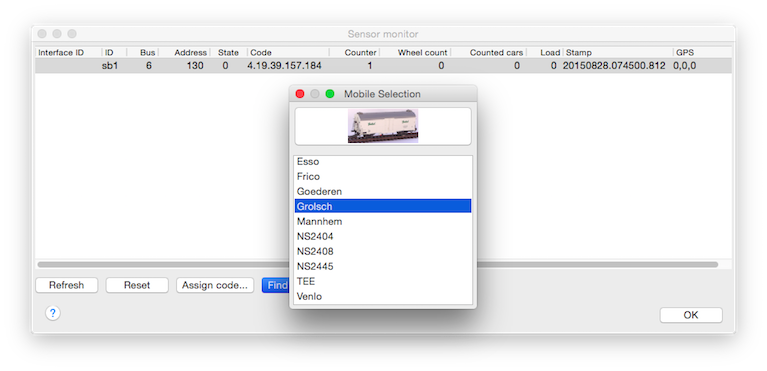Close the Mobile Selection dialog
The image size is (767, 371).
(x=300, y=94)
